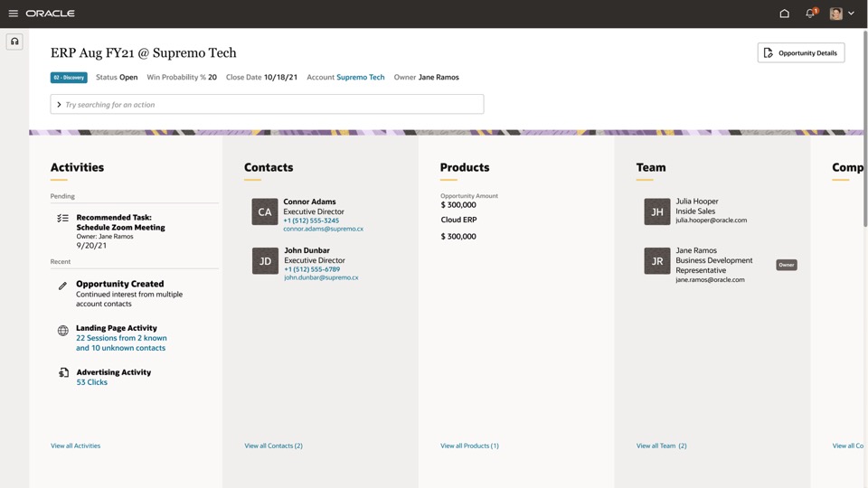
Task: Click the JH avatar for Julia Hooper
Action: [657, 211]
